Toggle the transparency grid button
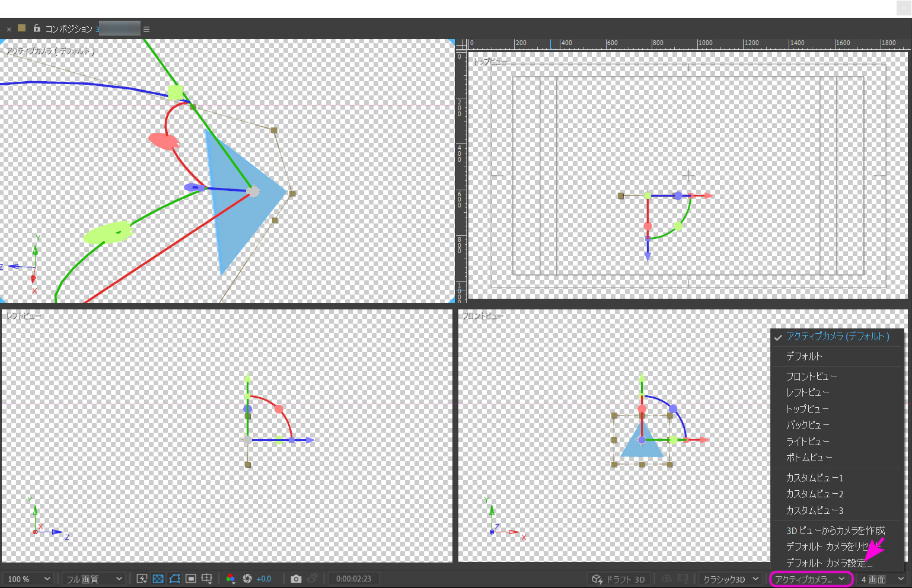 pos(158,579)
